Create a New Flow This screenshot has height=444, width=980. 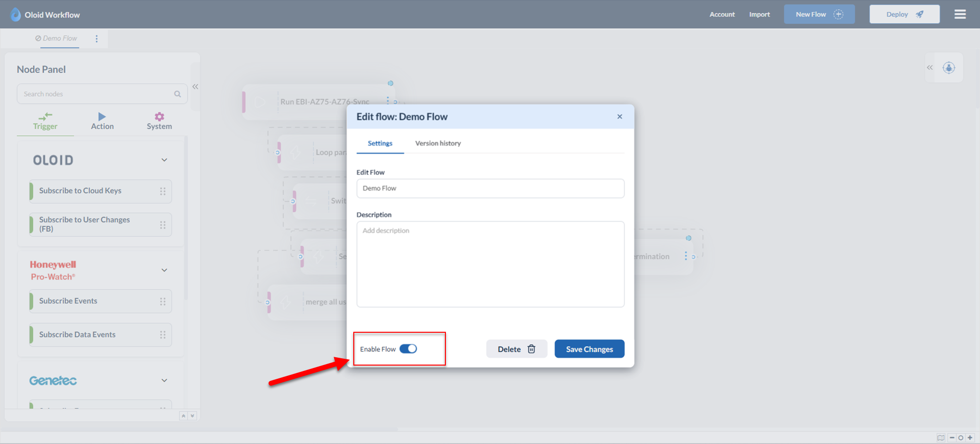[819, 14]
